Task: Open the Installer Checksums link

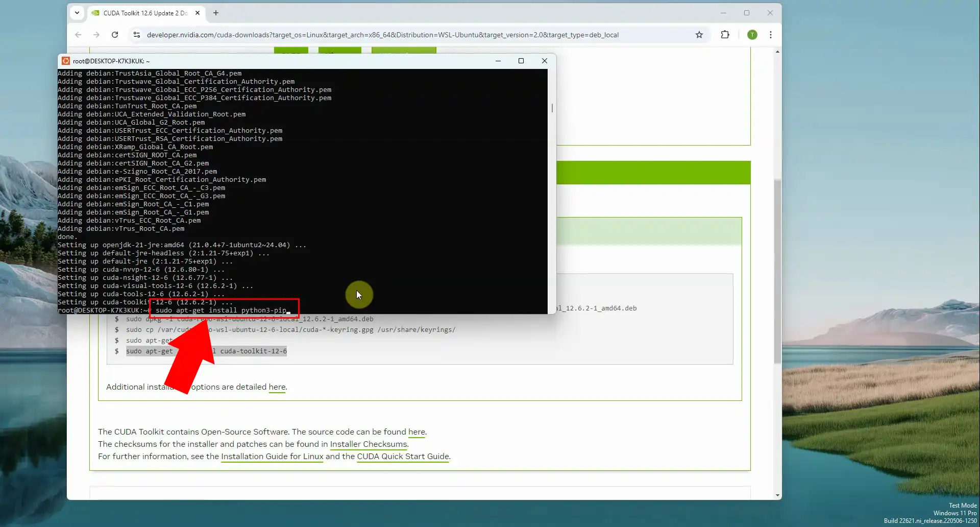Action: point(369,444)
